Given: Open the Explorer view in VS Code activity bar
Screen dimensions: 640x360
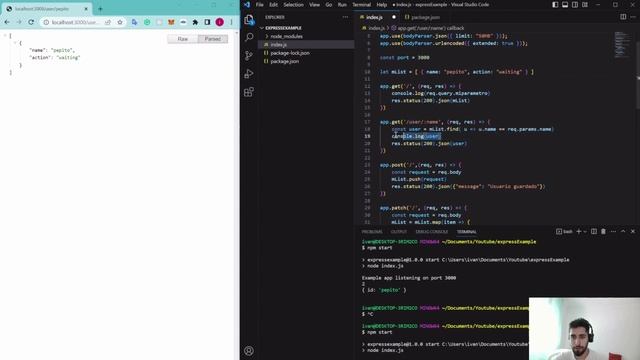Looking at the screenshot, I should (249, 20).
